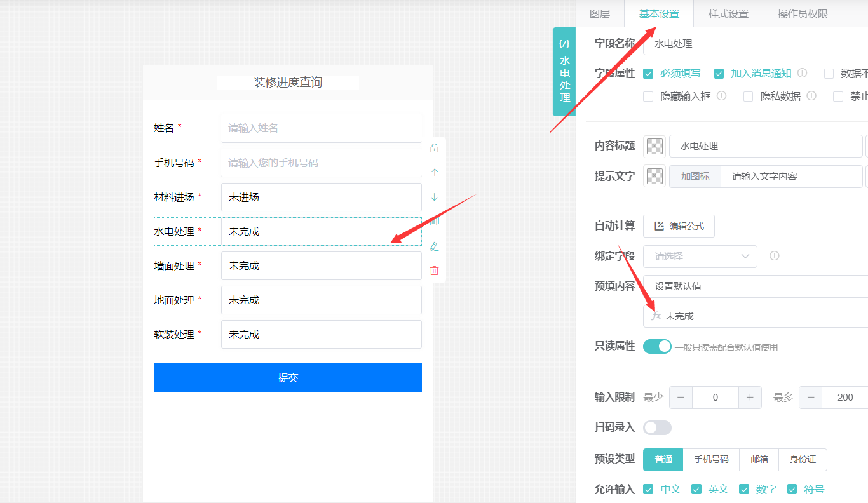Turn on the 扫码录入 switch
Image resolution: width=868 pixels, height=503 pixels.
click(657, 427)
